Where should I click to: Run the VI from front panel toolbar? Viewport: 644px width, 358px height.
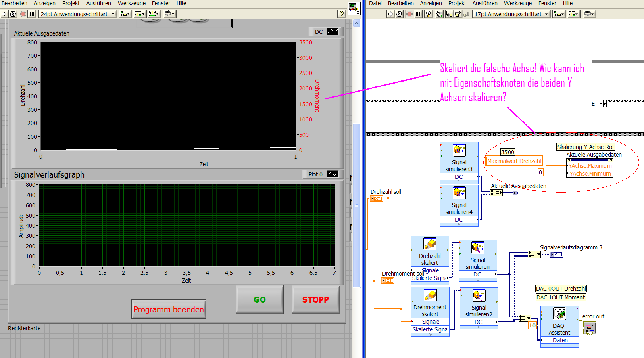tap(4, 14)
